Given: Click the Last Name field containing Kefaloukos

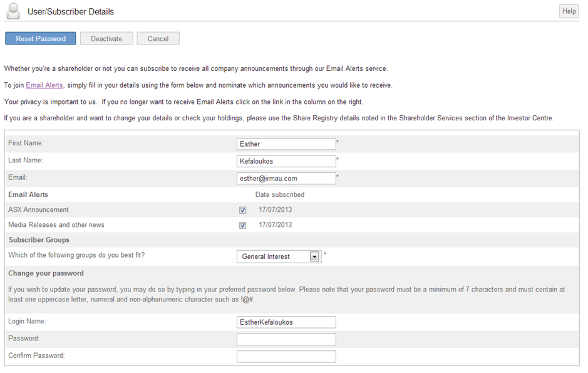Looking at the screenshot, I should click(x=286, y=161).
